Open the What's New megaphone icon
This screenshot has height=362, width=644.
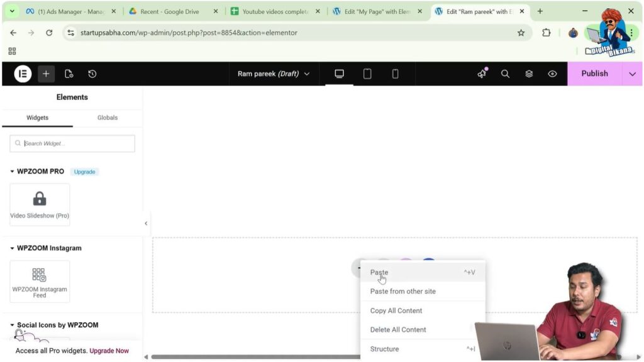point(482,74)
